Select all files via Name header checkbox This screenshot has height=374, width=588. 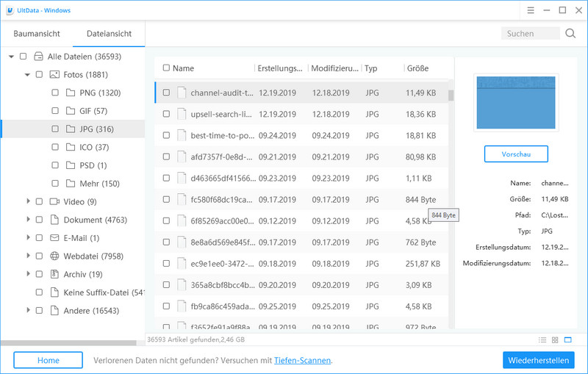[166, 68]
